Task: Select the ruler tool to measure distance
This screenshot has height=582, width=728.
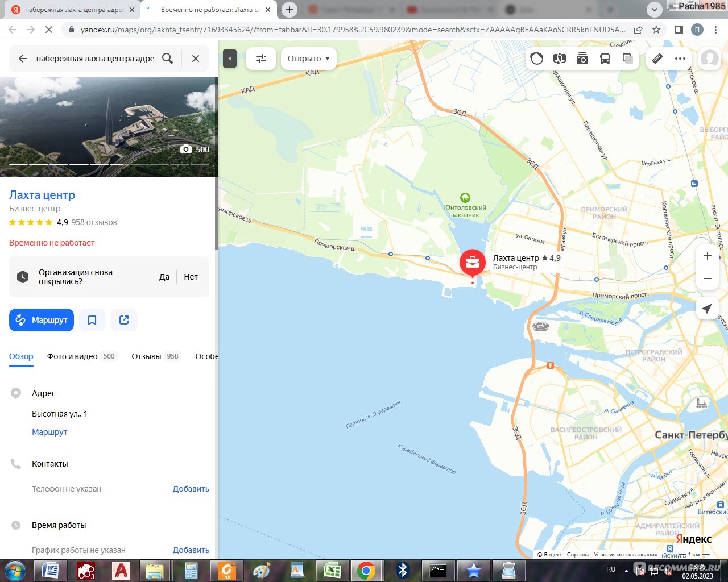Action: tap(657, 58)
